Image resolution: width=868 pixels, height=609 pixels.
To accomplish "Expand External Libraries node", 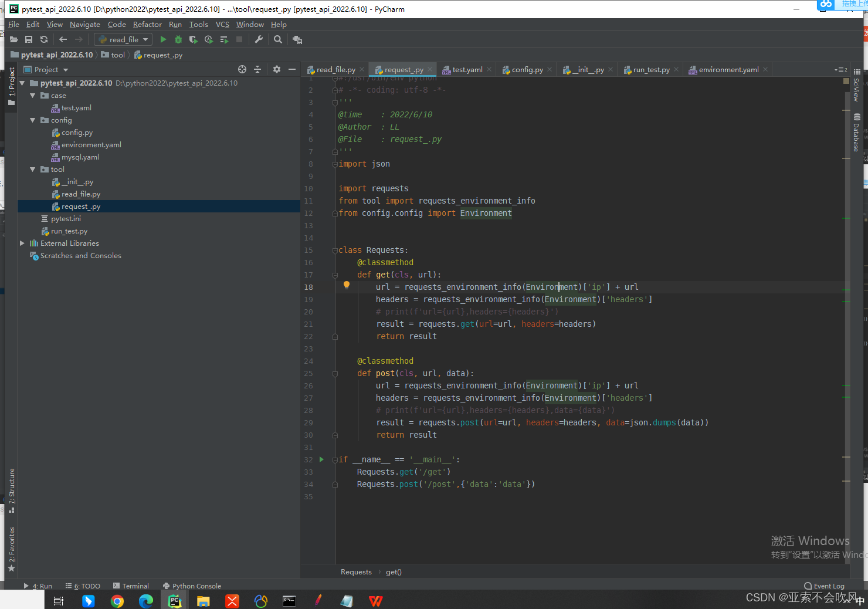I will 22,243.
